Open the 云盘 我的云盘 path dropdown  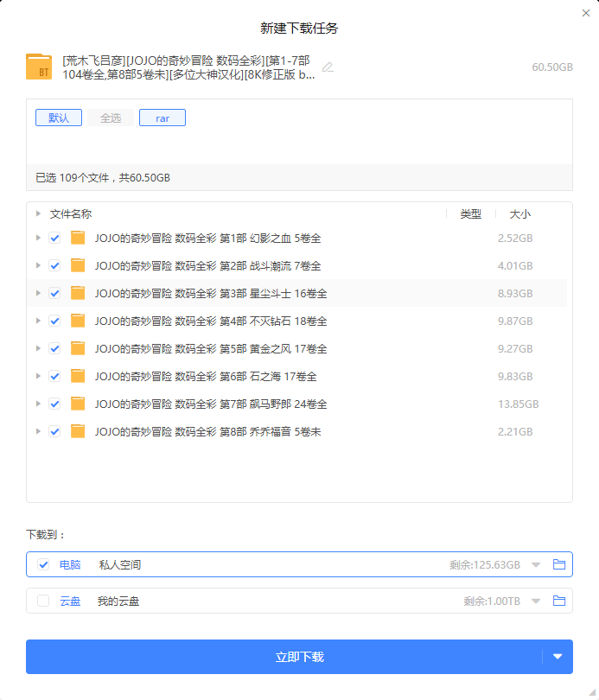(x=536, y=601)
